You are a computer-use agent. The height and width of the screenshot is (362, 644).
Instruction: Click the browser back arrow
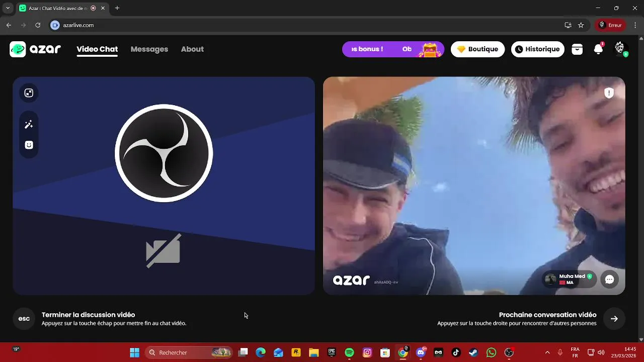[9, 25]
